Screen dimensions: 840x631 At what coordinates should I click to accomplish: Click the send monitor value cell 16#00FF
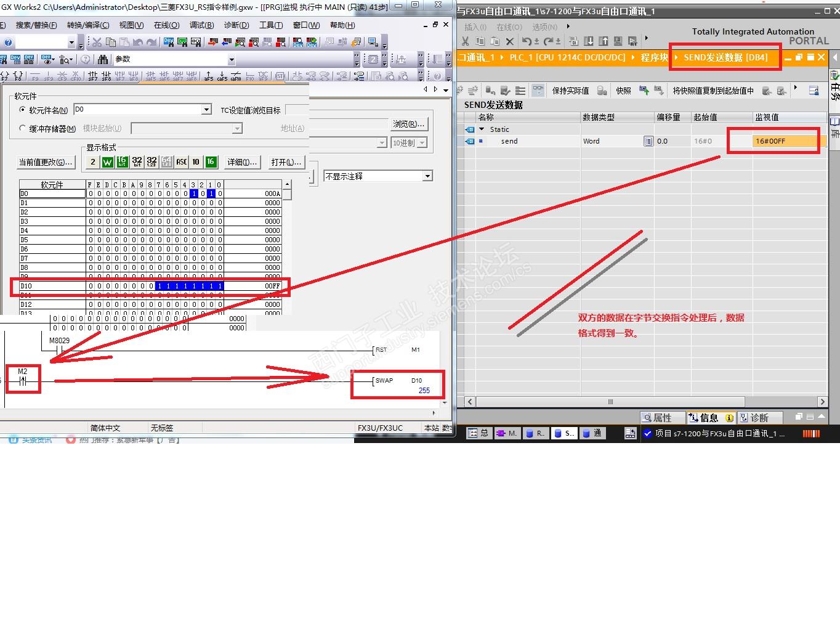789,141
